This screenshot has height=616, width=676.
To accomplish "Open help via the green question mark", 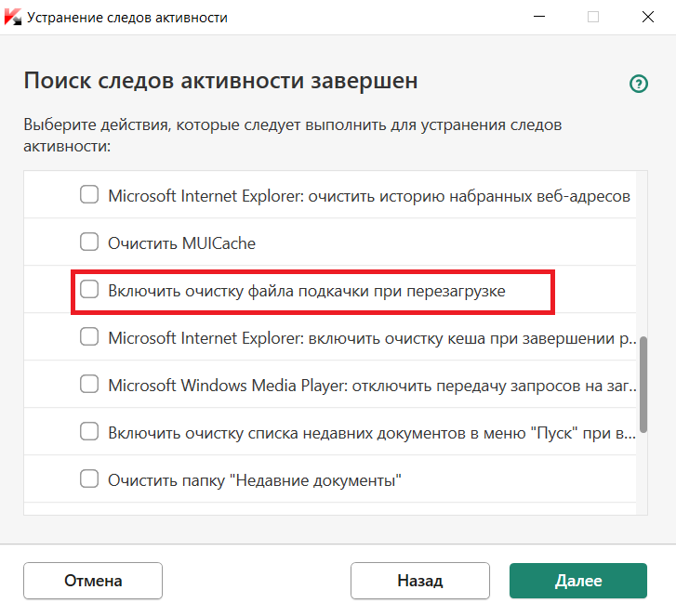I will coord(639,84).
